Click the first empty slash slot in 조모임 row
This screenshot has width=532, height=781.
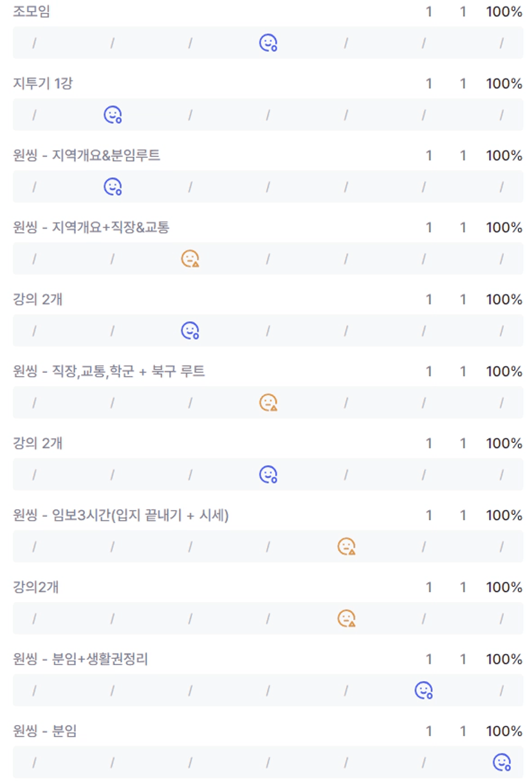34,43
